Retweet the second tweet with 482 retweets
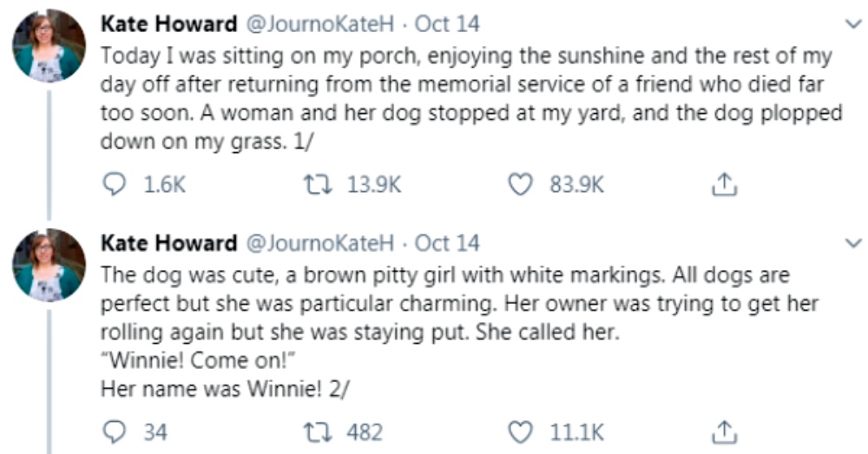Screen dimensions: 868x454 [x=319, y=431]
